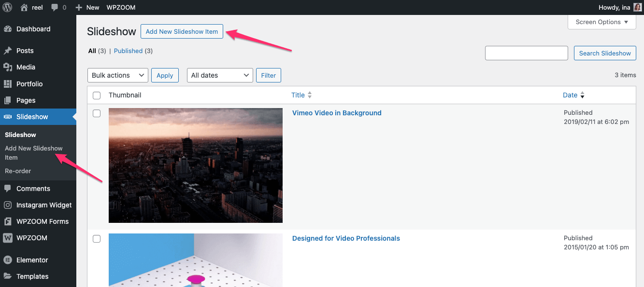Click the Elementor icon in sidebar
This screenshot has height=287, width=644.
(x=8, y=260)
